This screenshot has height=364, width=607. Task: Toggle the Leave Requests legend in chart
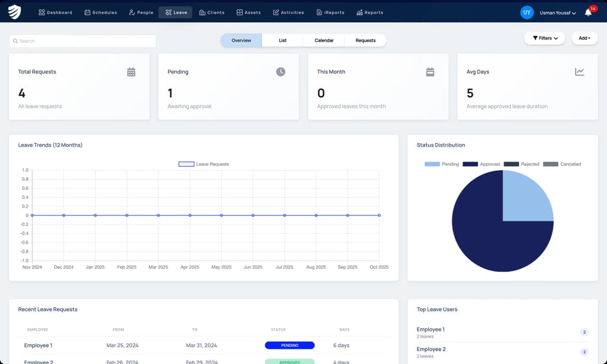[203, 164]
